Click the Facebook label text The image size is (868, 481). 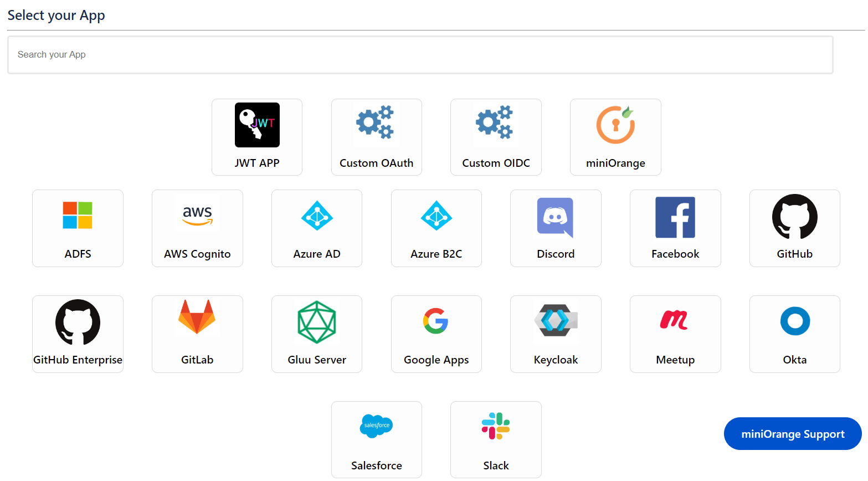pos(675,254)
